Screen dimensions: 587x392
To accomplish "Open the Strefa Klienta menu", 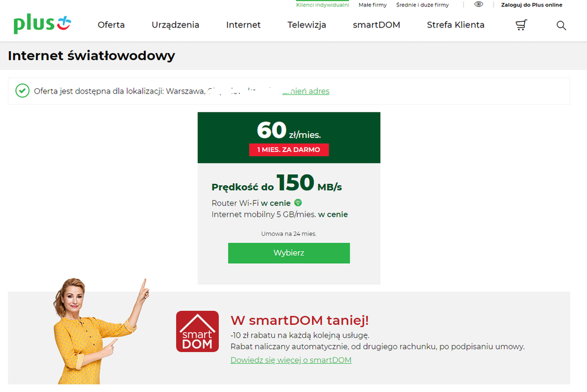I will pos(455,25).
